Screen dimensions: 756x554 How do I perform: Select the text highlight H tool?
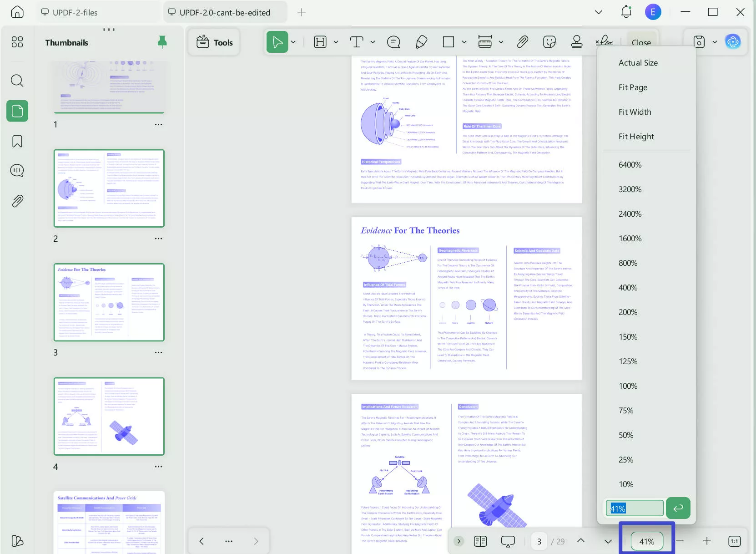pos(320,42)
